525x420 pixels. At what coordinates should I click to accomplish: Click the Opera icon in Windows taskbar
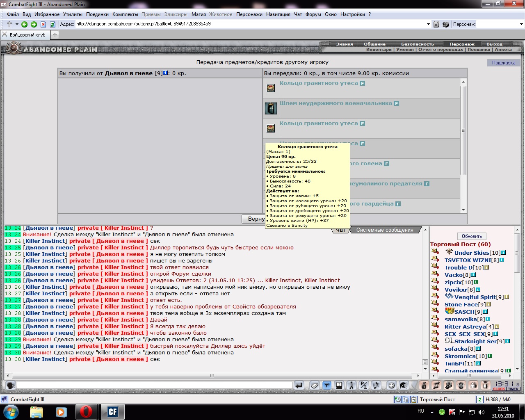coord(86,411)
